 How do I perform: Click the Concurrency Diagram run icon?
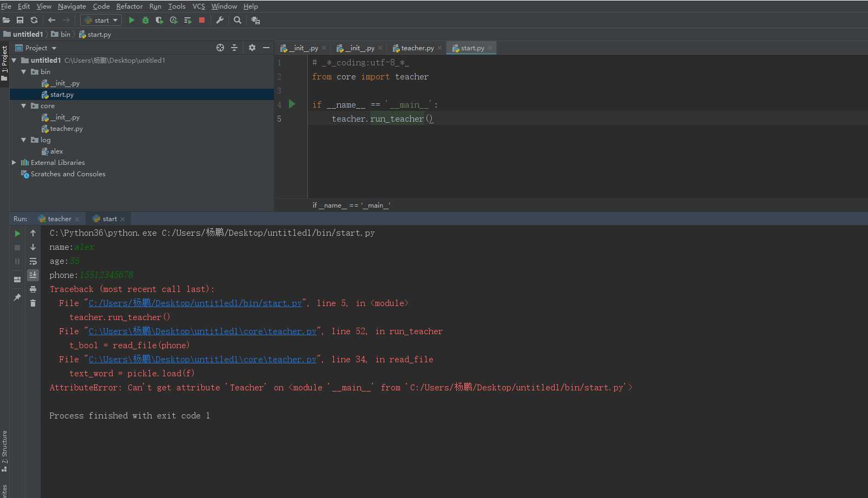(x=188, y=20)
